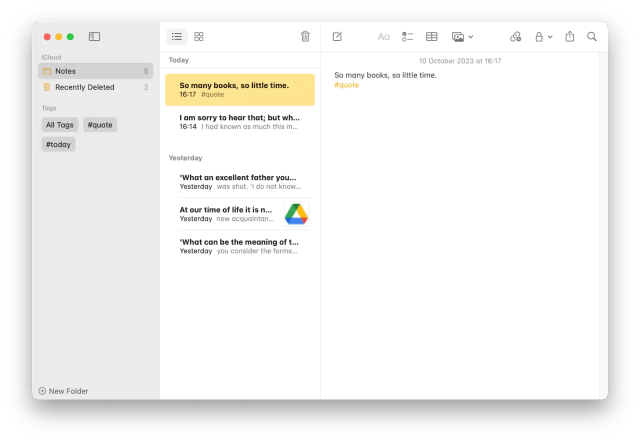
Task: Expand the lock dropdown arrow
Action: click(x=550, y=37)
